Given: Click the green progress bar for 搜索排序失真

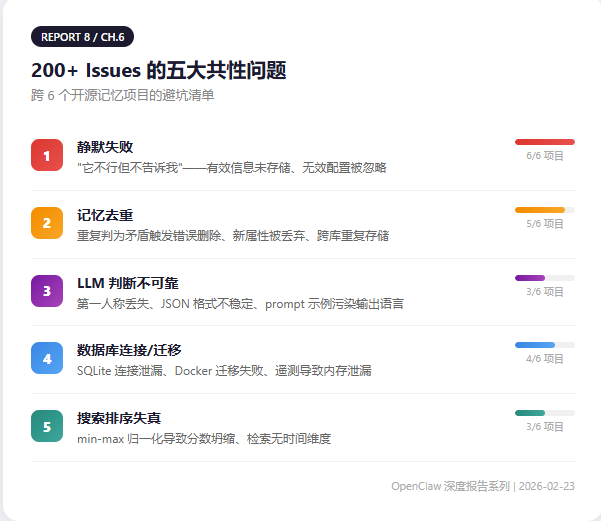Looking at the screenshot, I should point(544,412).
